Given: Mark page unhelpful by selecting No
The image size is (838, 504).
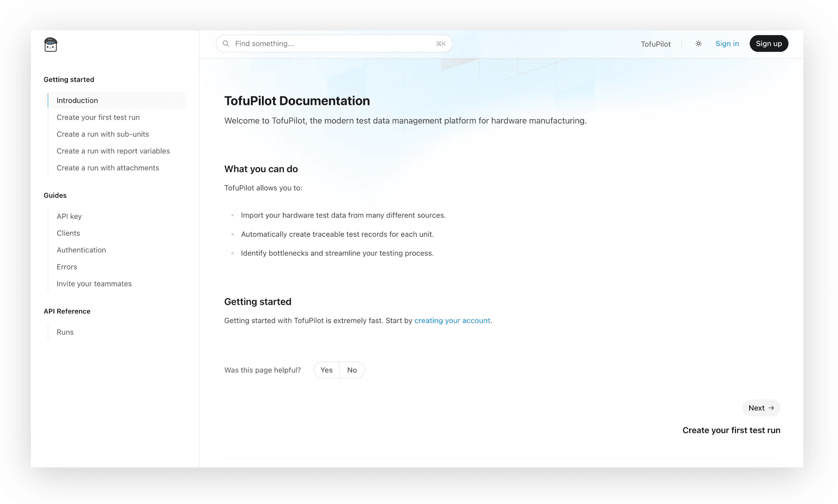Looking at the screenshot, I should pyautogui.click(x=352, y=370).
